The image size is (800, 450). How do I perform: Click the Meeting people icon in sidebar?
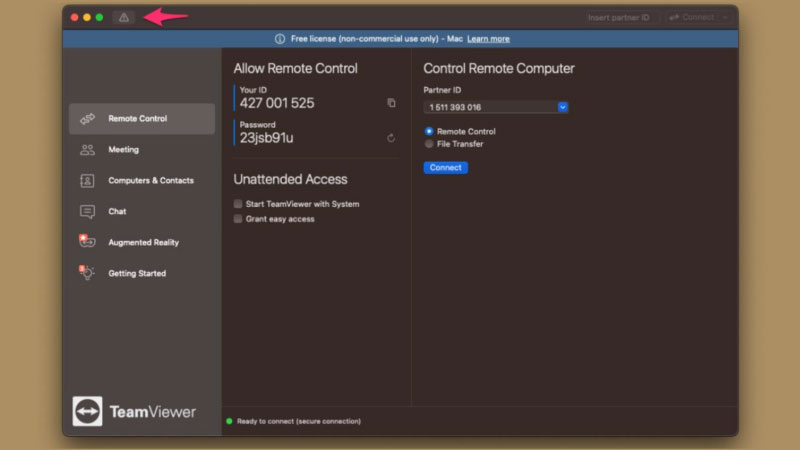pyautogui.click(x=88, y=150)
